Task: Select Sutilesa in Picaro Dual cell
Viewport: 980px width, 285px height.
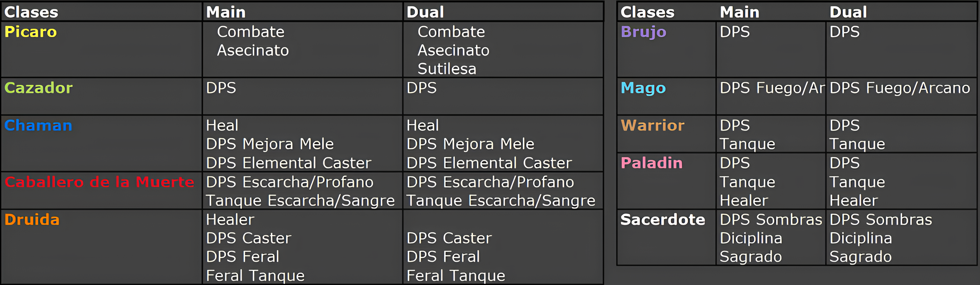Action: (447, 69)
